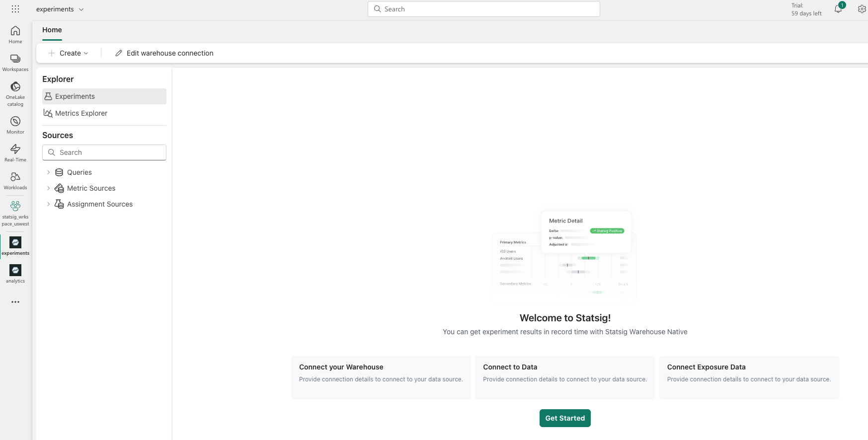
Task: Click the Get Started button
Action: coord(565,418)
